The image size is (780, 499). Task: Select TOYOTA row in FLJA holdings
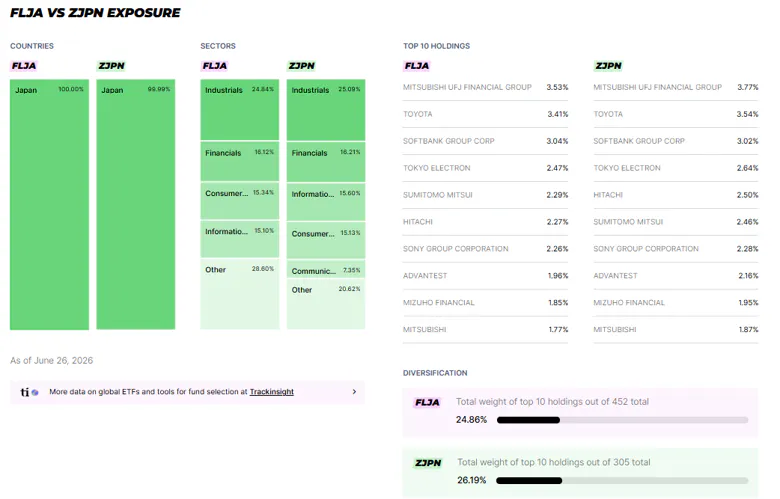coord(486,114)
